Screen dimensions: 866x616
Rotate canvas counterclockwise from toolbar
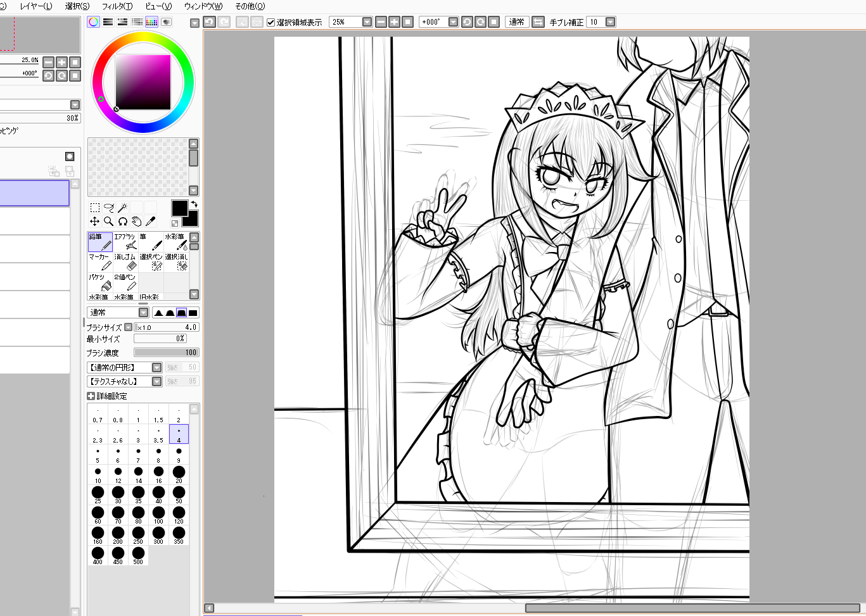[x=467, y=22]
